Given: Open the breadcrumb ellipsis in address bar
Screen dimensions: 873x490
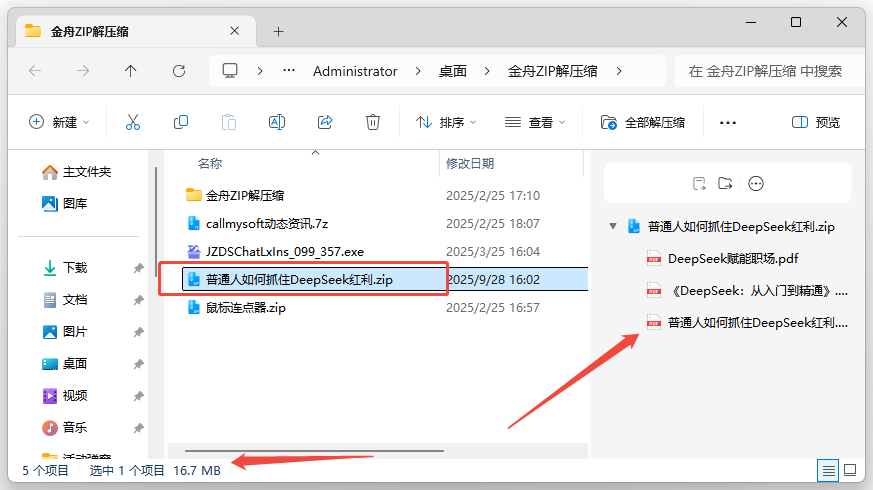Looking at the screenshot, I should (x=288, y=71).
